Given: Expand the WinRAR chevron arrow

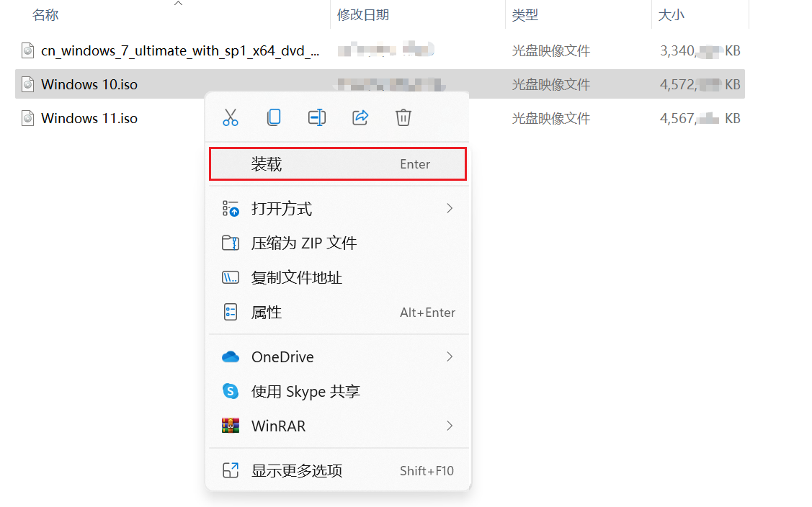Looking at the screenshot, I should (450, 426).
